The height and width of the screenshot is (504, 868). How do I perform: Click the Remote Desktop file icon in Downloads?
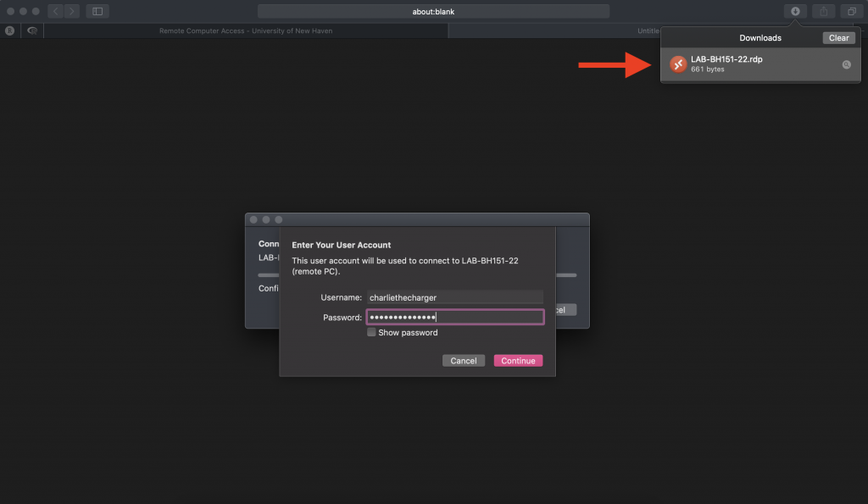pos(678,64)
